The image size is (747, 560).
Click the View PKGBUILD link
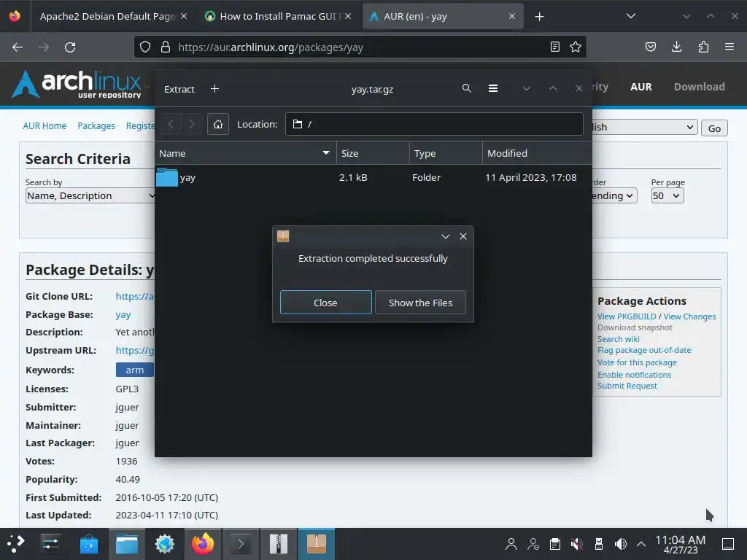point(627,316)
